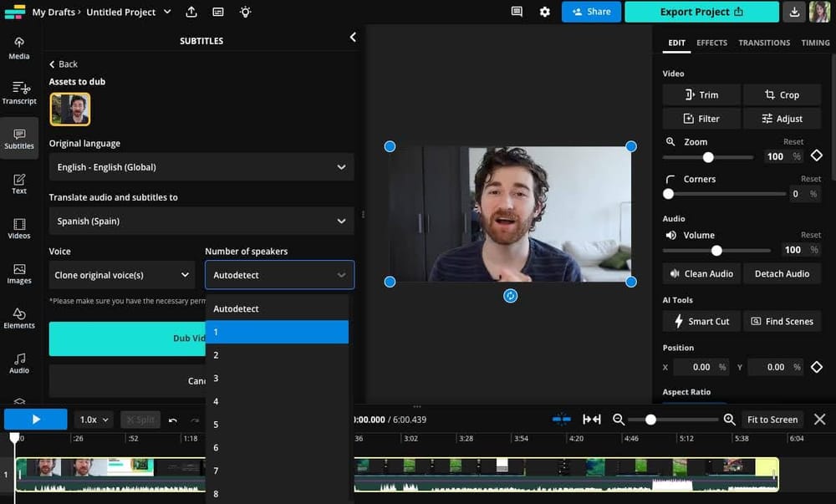
Task: Toggle the keyframe diamond next to Zoom
Action: tap(815, 156)
